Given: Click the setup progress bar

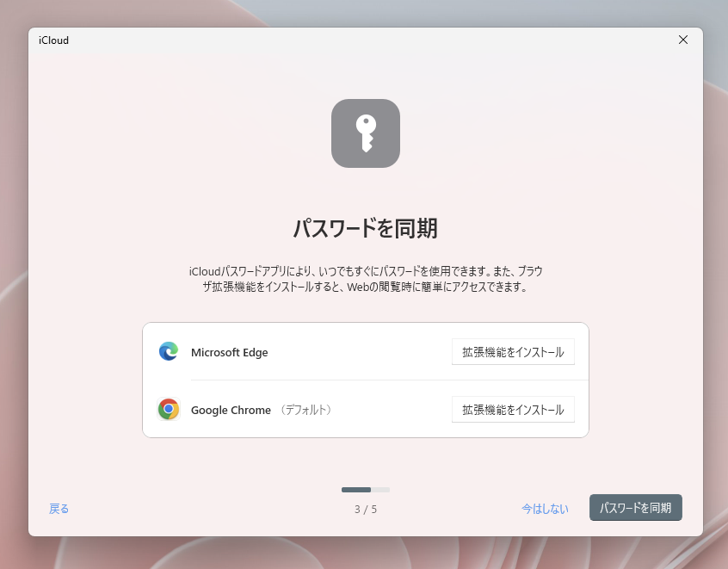Looking at the screenshot, I should 366,490.
